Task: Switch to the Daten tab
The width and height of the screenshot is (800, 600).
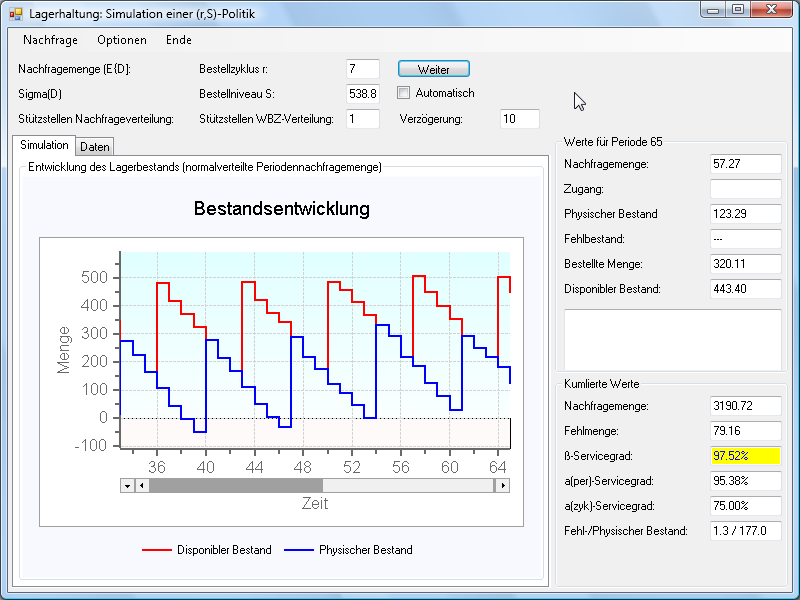Action: [x=95, y=147]
